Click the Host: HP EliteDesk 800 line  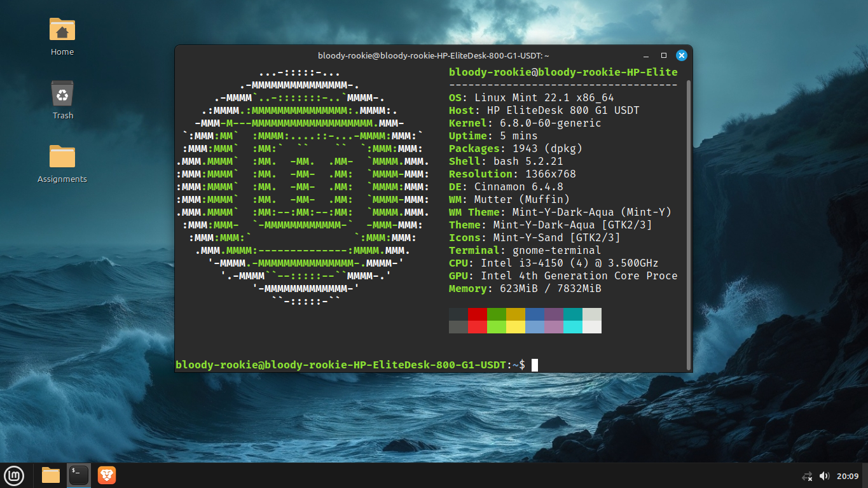544,110
